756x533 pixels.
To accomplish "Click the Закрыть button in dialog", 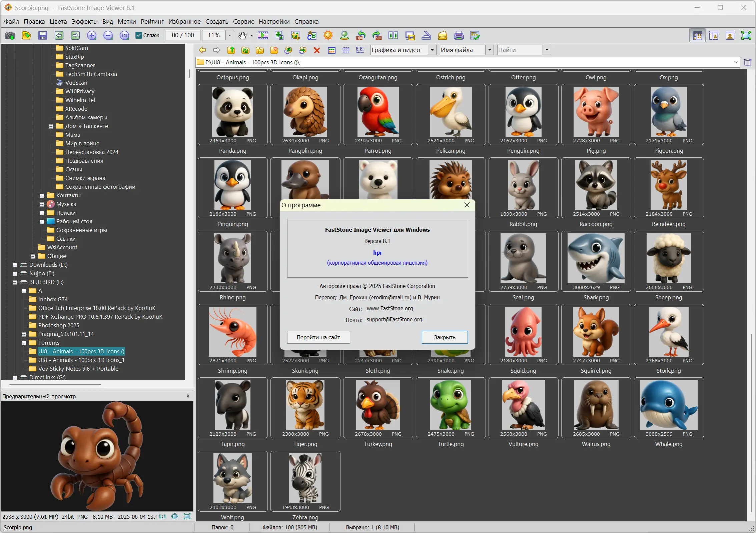I will tap(444, 337).
